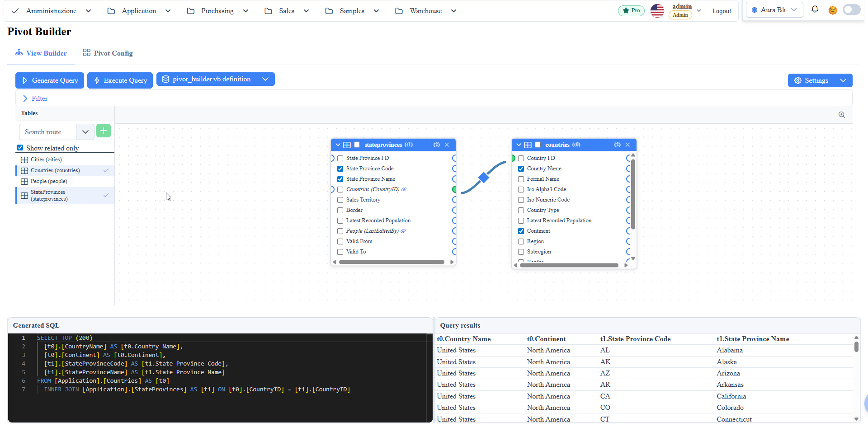Open the Samples menu

click(352, 10)
